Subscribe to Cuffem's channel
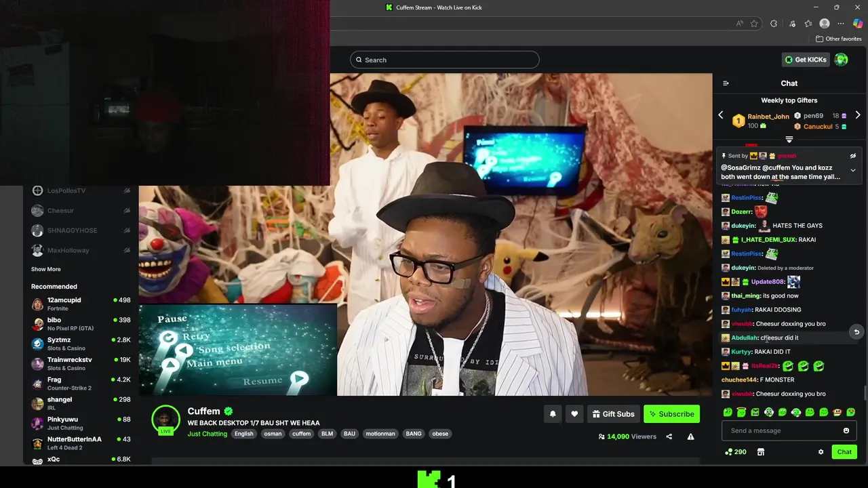Image resolution: width=868 pixels, height=488 pixels. tap(671, 414)
